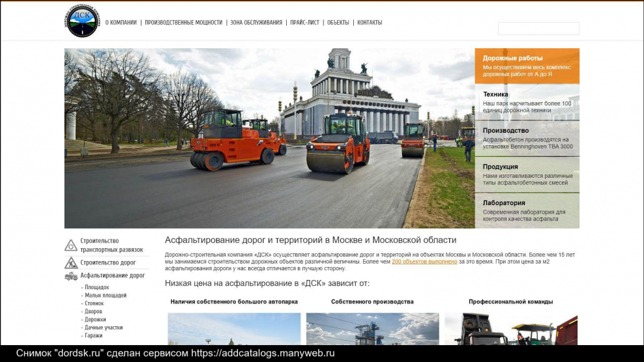The image size is (644, 362).
Task: Click the asphalt roller sidebar icon
Action: 70,276
